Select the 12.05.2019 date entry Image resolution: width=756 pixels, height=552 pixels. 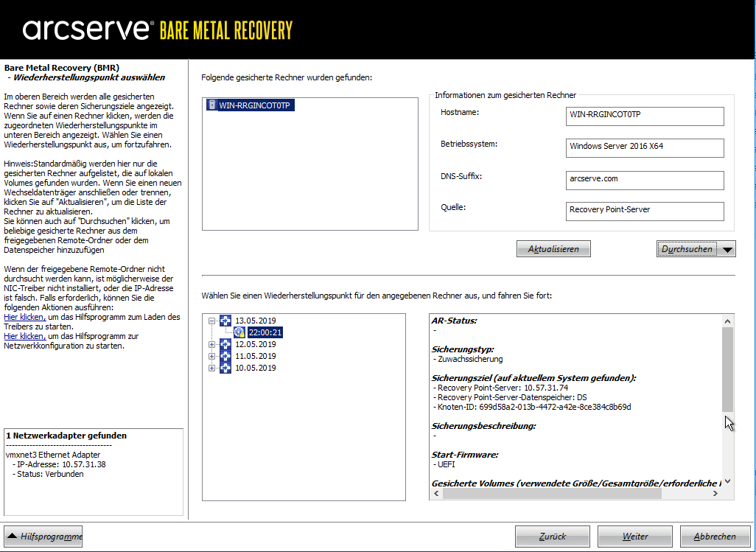pos(256,344)
